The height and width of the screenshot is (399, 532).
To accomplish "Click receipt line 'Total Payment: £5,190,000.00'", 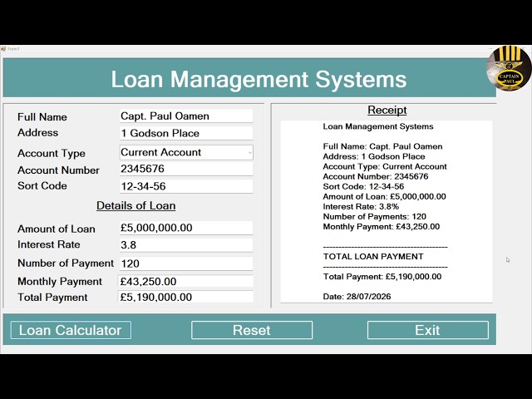I will click(x=382, y=277).
